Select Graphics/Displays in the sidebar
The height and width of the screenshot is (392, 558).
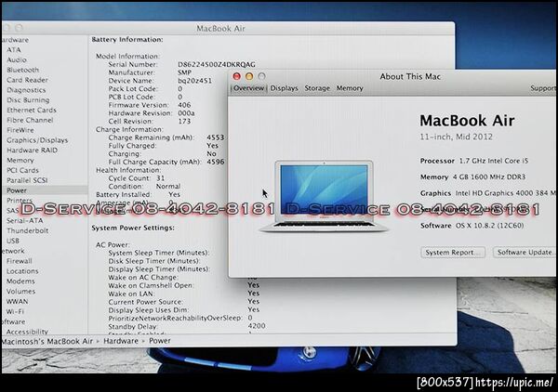coord(37,140)
